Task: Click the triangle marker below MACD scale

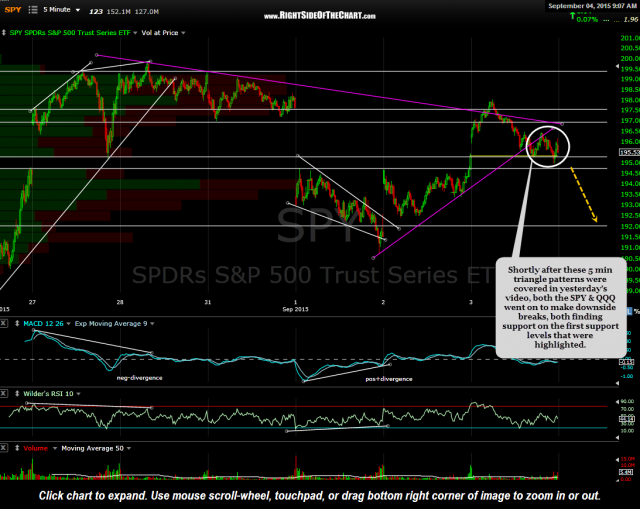Action: 617,383
